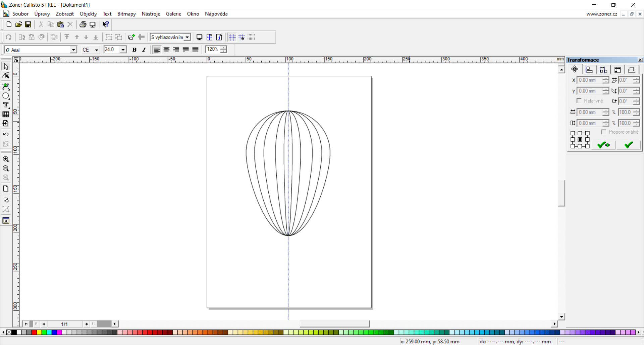
Task: Click the Y position input field
Action: point(589,91)
